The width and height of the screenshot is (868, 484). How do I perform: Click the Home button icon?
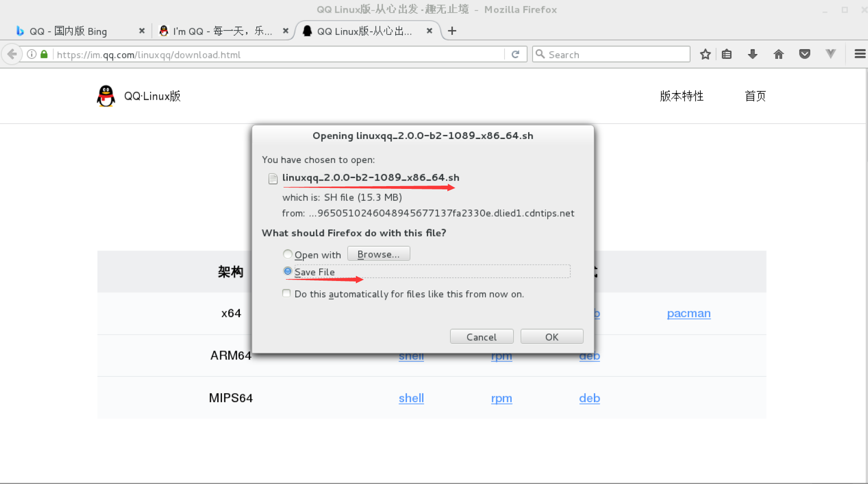779,54
